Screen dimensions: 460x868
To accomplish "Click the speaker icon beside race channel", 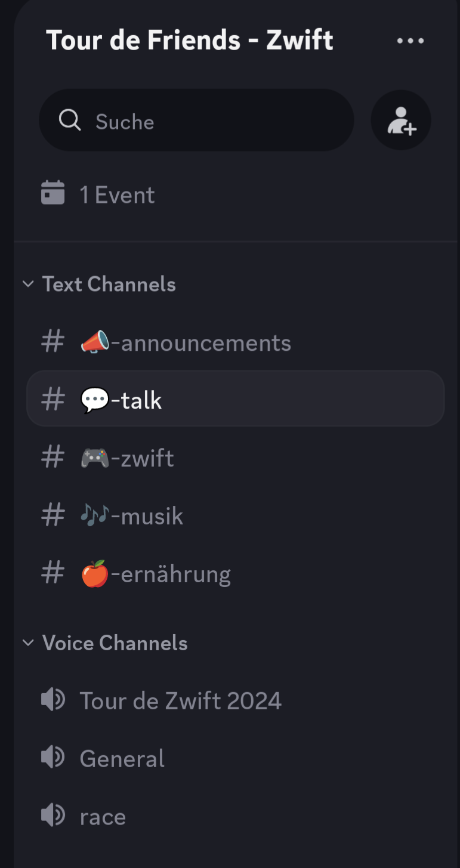I will point(53,816).
